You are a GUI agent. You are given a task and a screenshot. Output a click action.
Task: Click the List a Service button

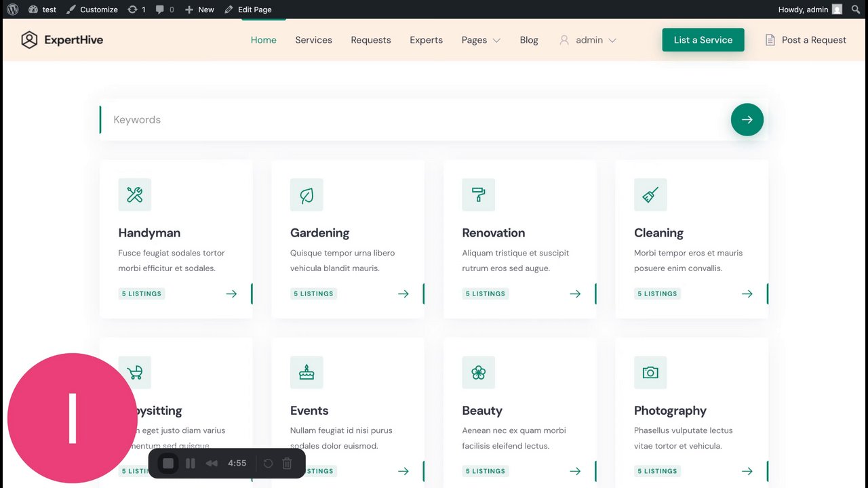(x=703, y=40)
